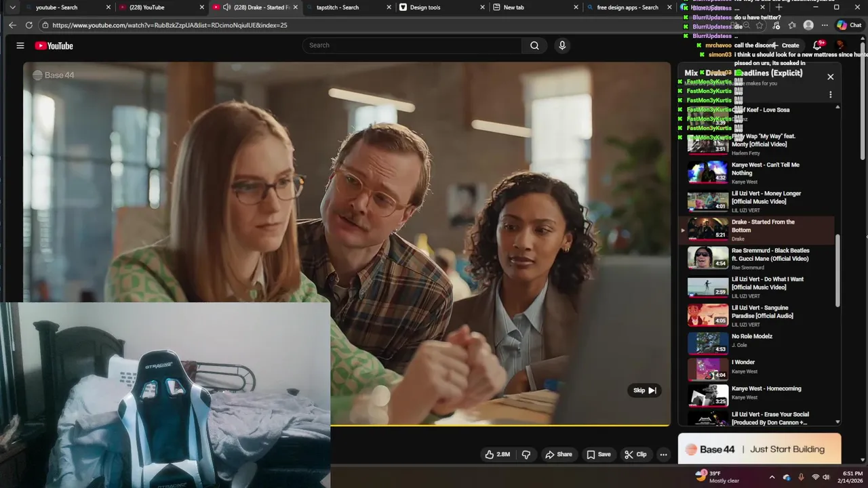The image size is (868, 488).
Task: Open 'No Role Modelz' thumbnail
Action: coord(708,344)
